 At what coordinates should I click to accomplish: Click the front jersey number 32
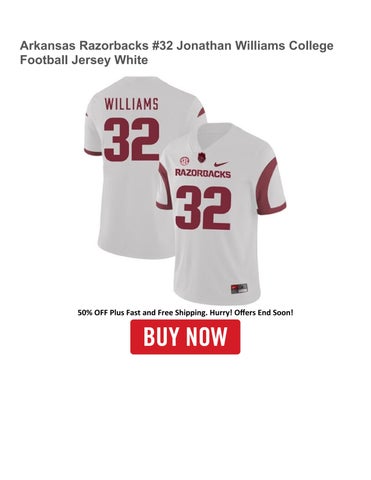click(203, 208)
